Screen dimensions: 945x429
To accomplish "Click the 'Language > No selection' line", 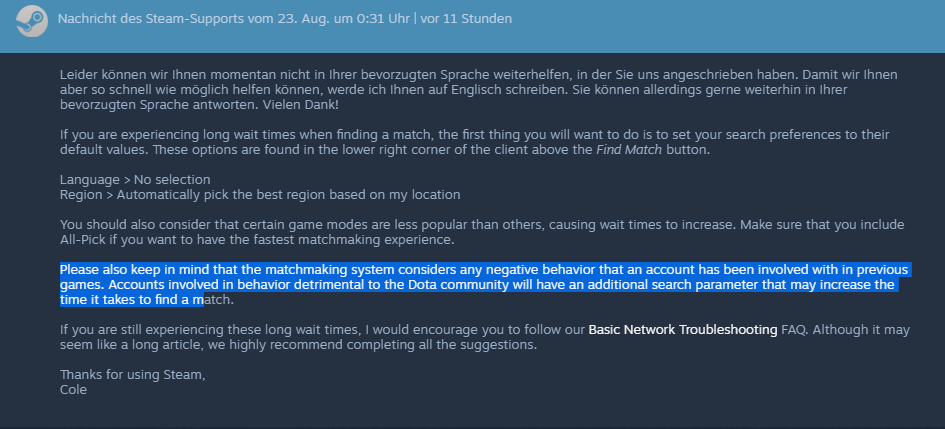I will [135, 180].
